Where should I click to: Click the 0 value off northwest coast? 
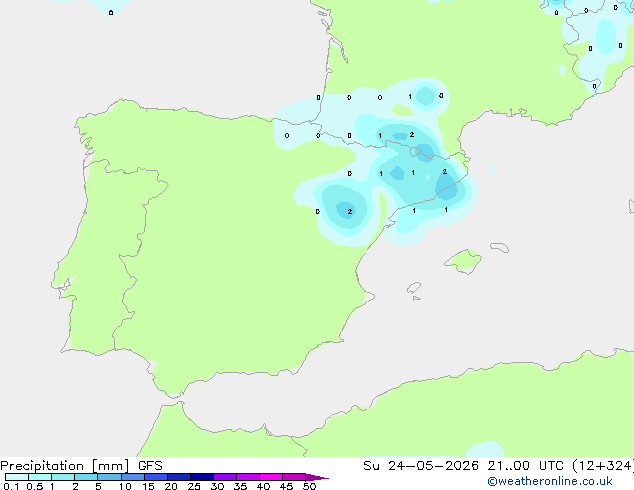click(x=111, y=13)
